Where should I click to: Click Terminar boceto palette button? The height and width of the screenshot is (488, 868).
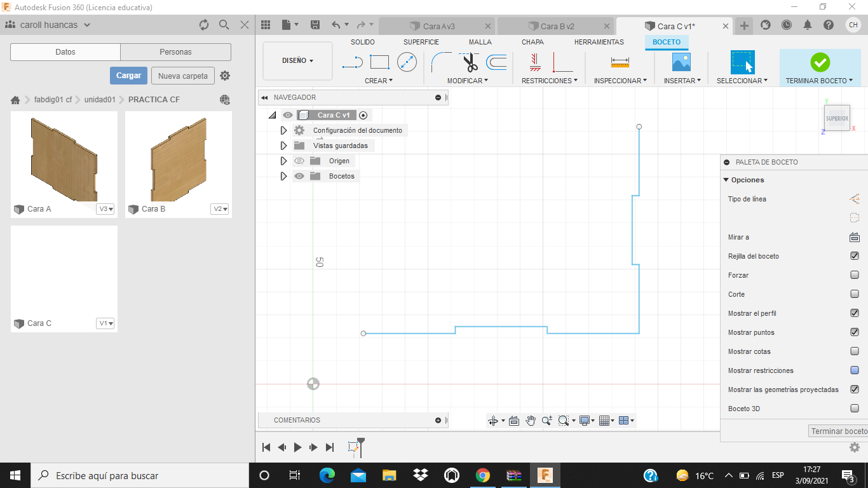pyautogui.click(x=839, y=431)
